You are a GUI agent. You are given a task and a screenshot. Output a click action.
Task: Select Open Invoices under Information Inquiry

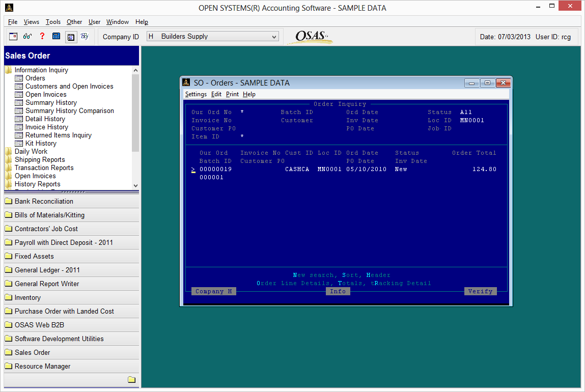(x=46, y=94)
